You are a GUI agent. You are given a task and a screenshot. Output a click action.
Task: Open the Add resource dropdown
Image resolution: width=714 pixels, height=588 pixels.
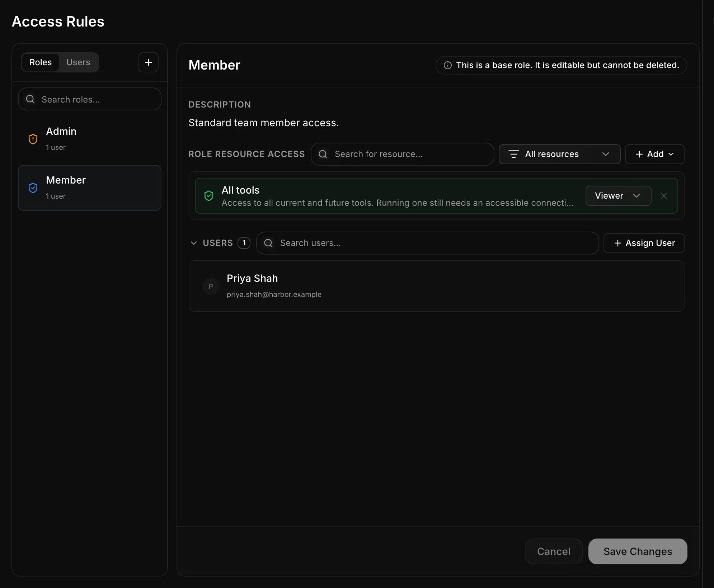click(x=654, y=154)
